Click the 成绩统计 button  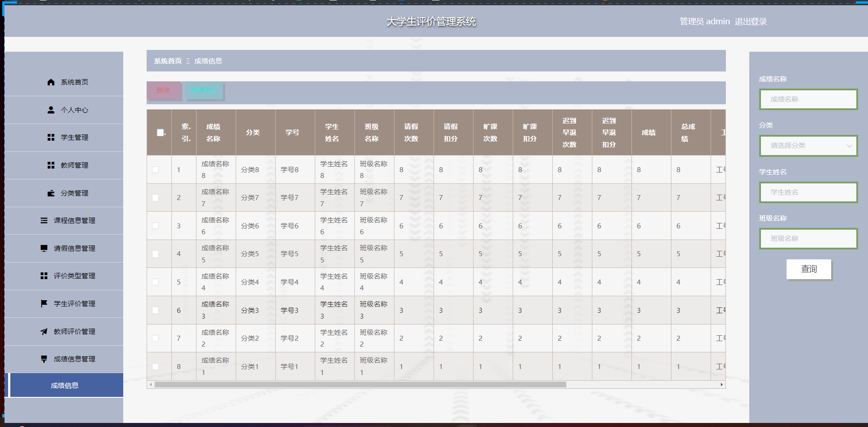[204, 90]
